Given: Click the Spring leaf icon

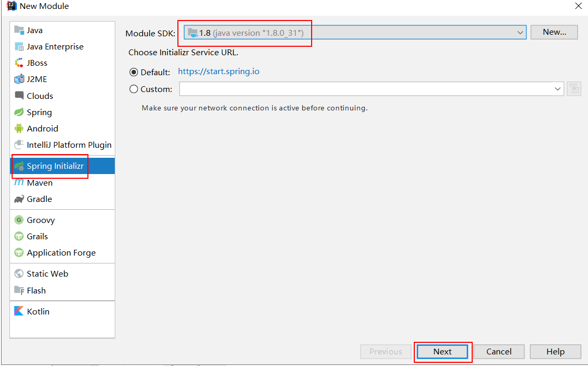Looking at the screenshot, I should pos(19,112).
